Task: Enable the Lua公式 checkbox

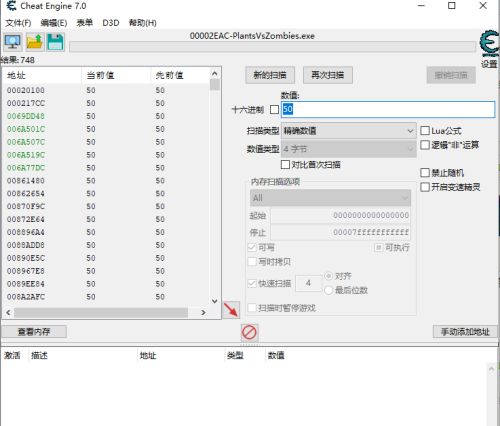Action: [x=425, y=131]
